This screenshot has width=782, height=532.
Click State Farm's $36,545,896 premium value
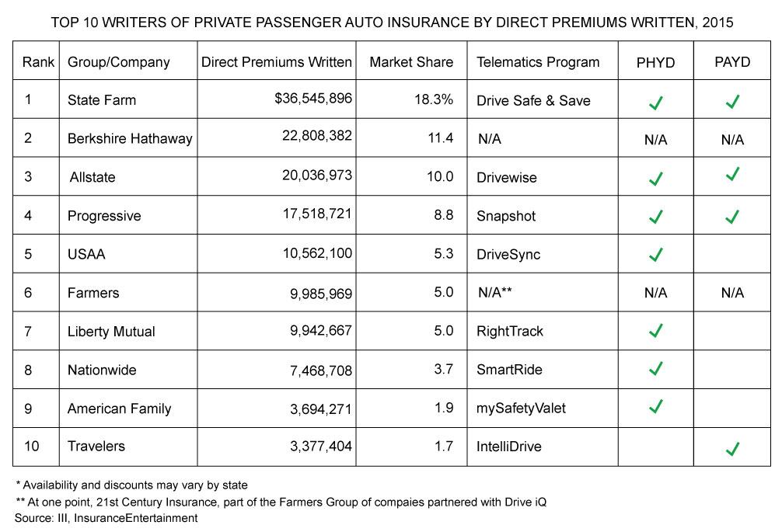point(308,98)
